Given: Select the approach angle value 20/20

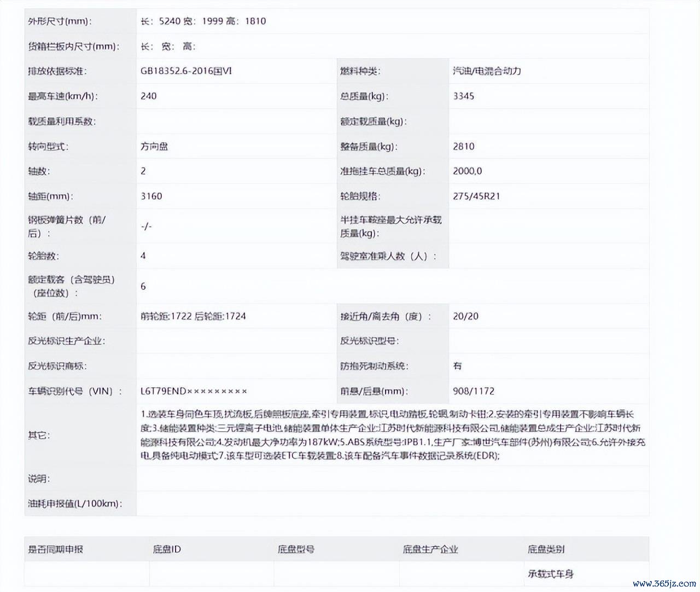Looking at the screenshot, I should coord(466,316).
